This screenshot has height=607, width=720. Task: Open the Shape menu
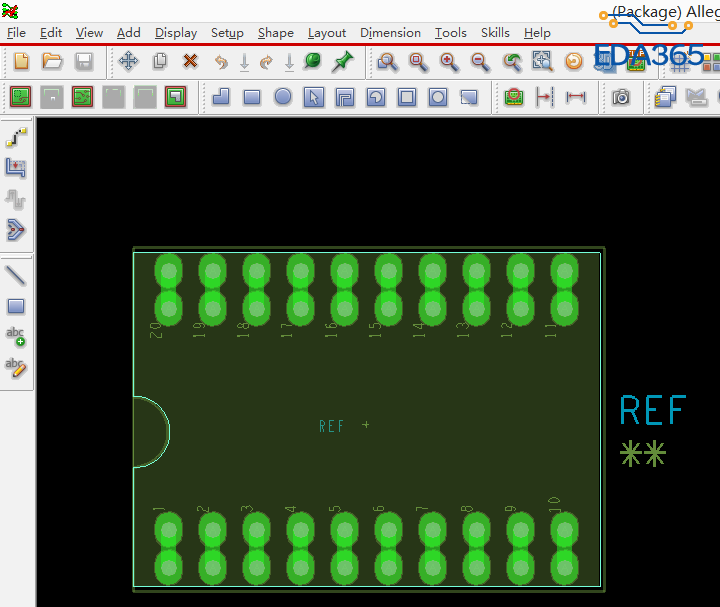coord(276,33)
